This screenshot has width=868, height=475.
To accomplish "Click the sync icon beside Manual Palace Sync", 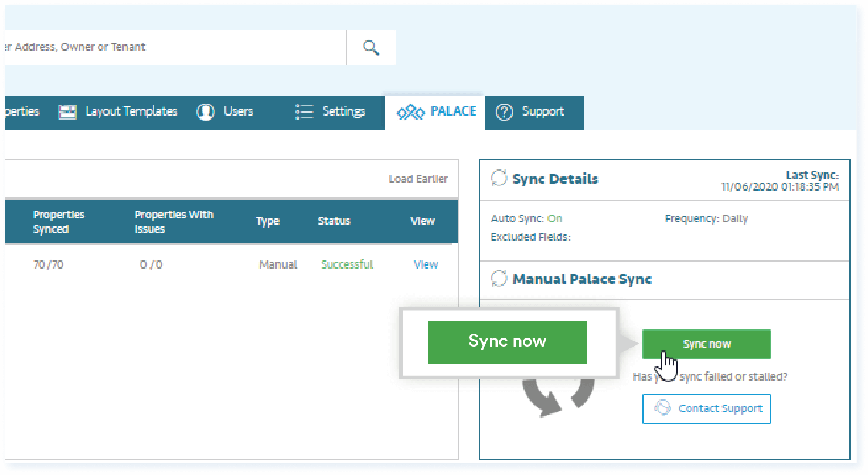I will [499, 279].
